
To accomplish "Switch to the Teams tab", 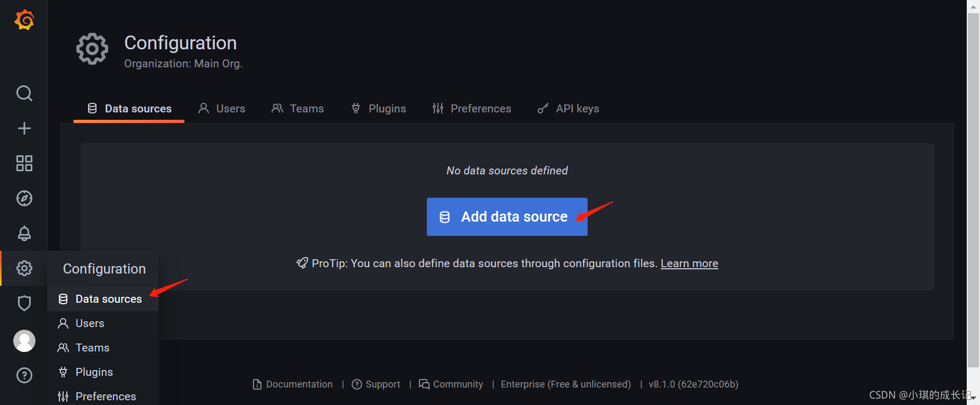I will [297, 109].
